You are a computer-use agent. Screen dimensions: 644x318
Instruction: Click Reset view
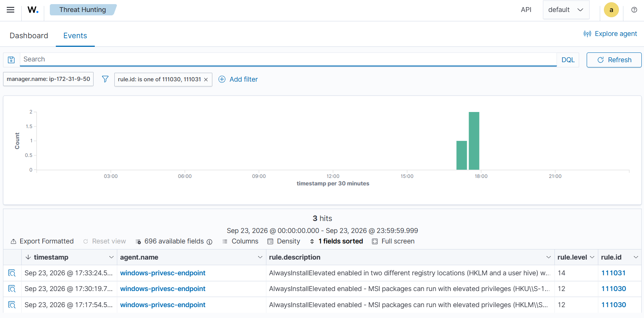(105, 241)
